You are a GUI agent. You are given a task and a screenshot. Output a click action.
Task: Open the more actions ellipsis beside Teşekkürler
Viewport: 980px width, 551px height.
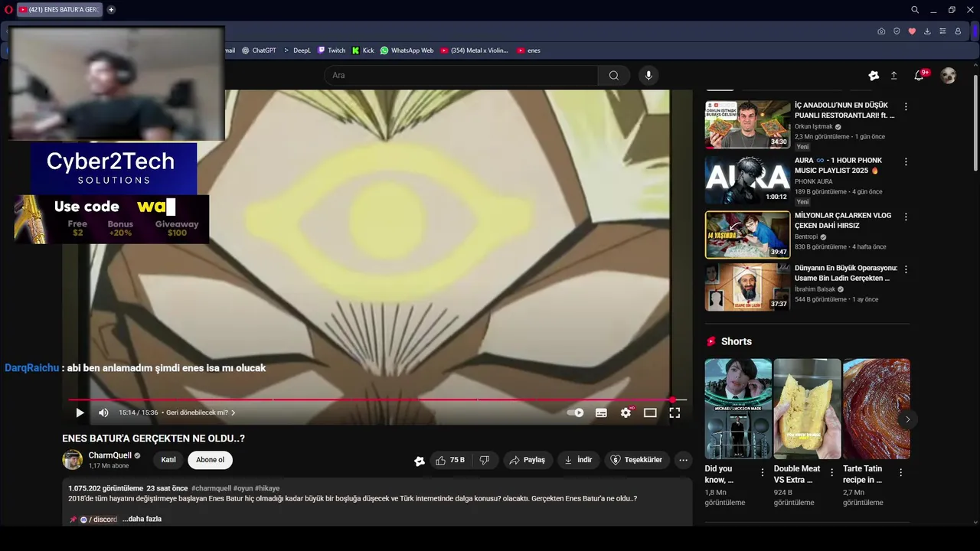coord(683,460)
